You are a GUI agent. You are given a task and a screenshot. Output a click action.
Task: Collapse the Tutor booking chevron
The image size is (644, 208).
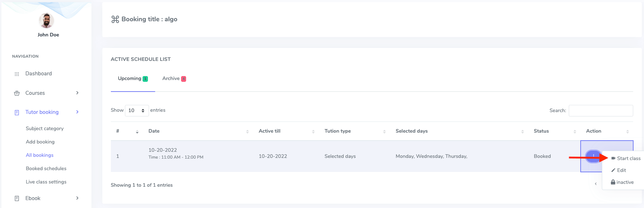point(77,112)
